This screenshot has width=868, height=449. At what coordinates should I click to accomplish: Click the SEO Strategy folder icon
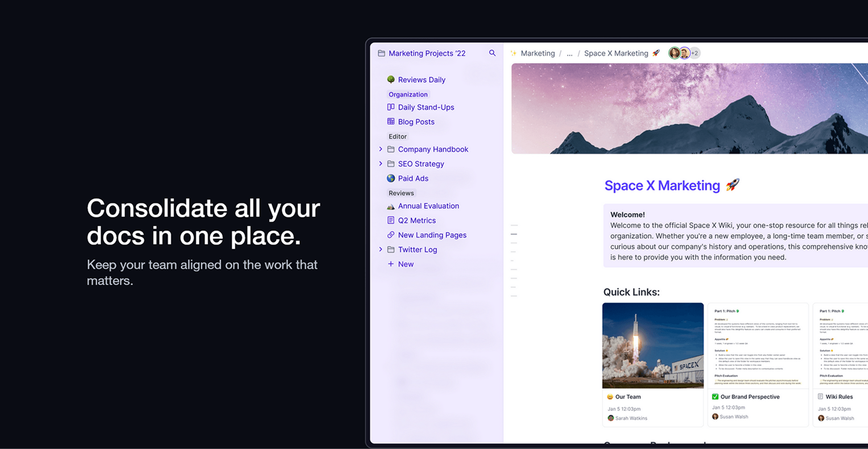point(391,164)
